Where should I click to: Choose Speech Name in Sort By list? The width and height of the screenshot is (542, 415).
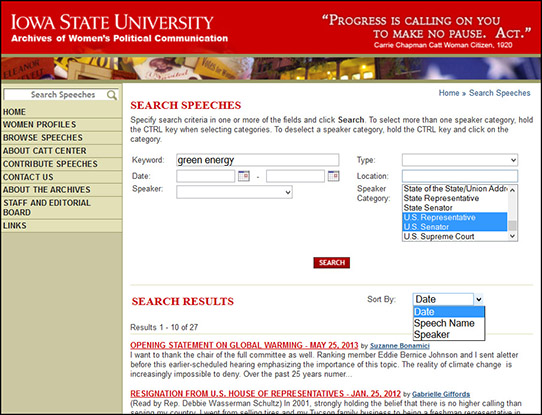pos(449,323)
